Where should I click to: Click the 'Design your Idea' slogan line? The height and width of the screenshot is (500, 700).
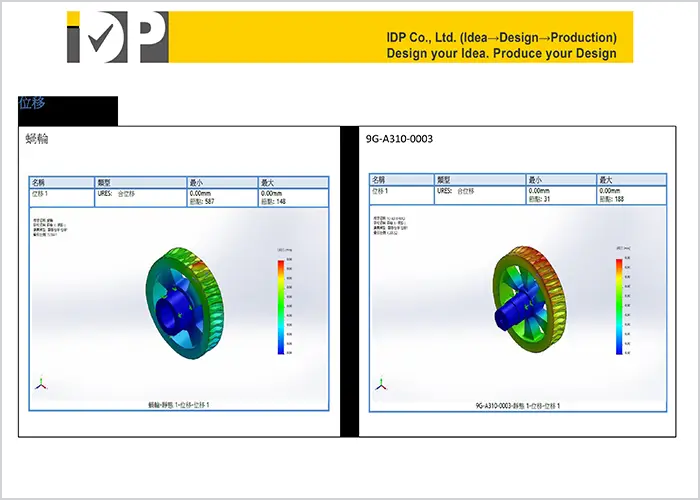[x=501, y=53]
